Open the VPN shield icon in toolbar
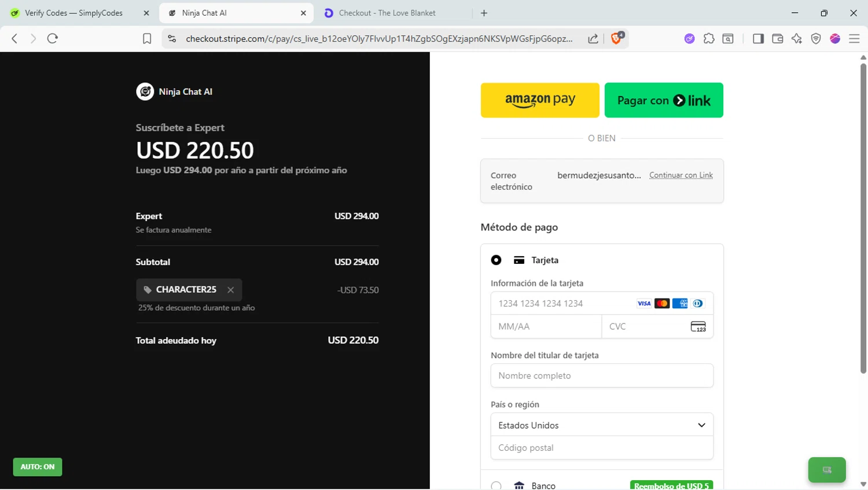 pyautogui.click(x=816, y=39)
